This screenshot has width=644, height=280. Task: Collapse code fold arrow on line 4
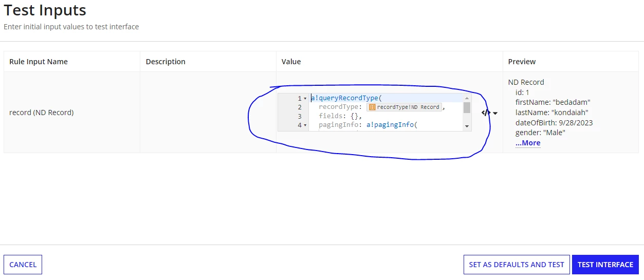tap(305, 125)
